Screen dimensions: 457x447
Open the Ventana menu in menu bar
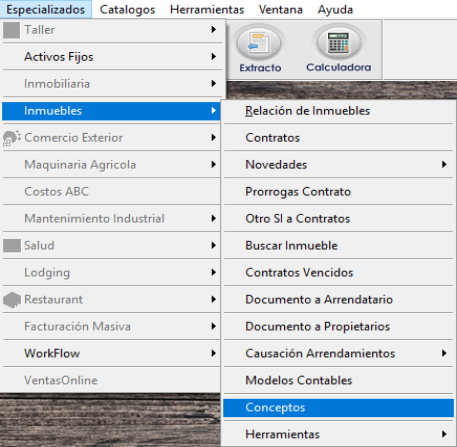tap(281, 9)
